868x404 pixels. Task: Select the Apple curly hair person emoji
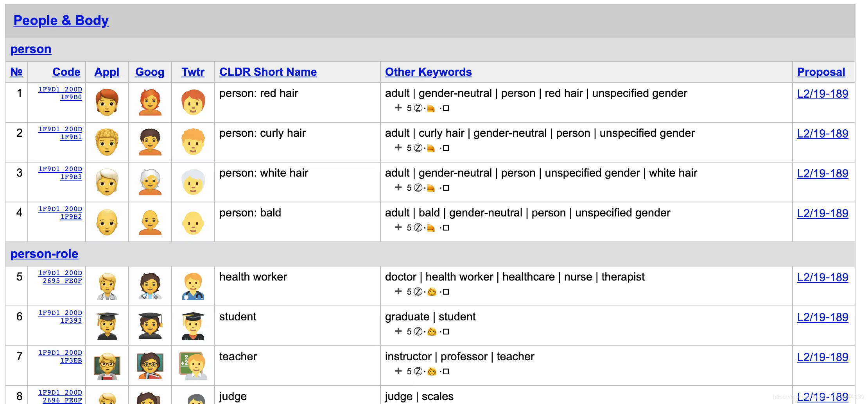point(107,142)
